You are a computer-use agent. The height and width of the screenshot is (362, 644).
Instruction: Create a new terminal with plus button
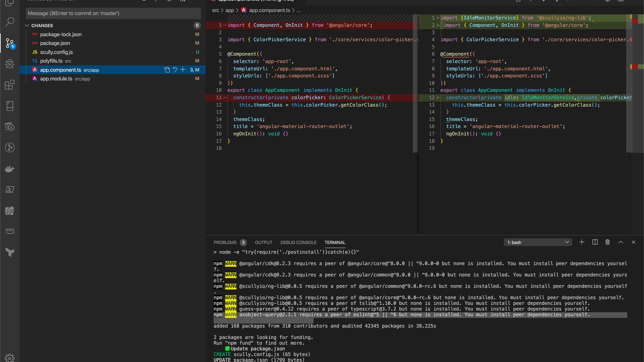[x=582, y=242]
